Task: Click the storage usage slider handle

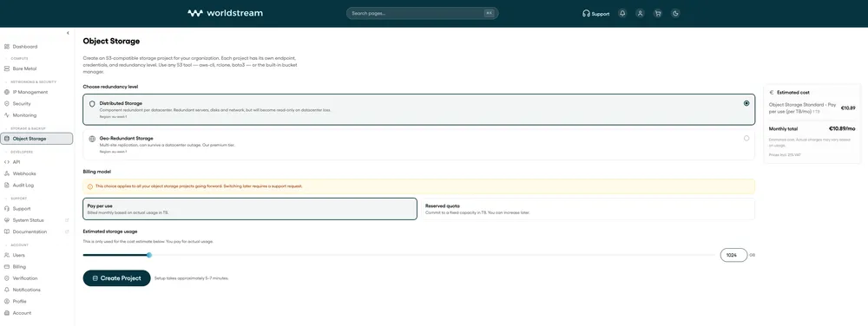Action: coord(149,255)
